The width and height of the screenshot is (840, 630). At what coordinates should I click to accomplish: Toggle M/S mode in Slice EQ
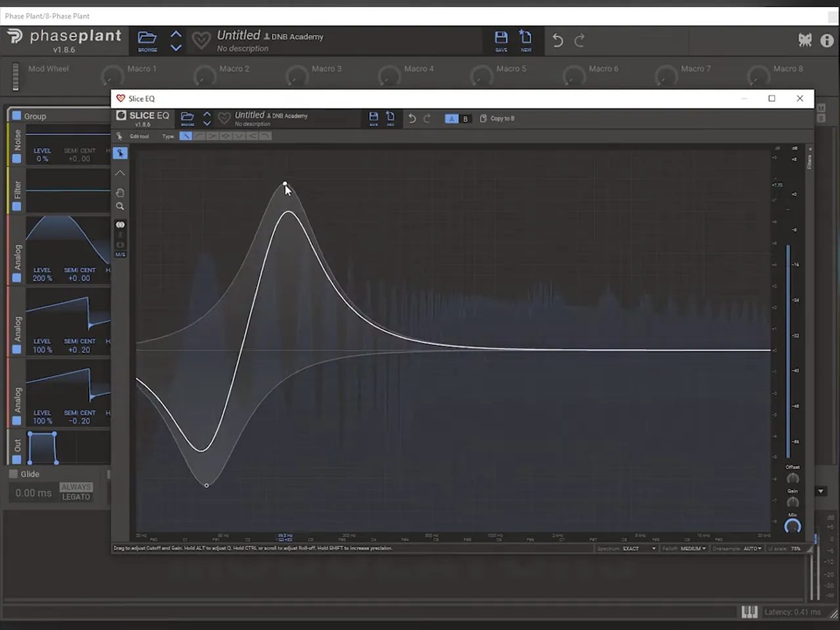120,255
